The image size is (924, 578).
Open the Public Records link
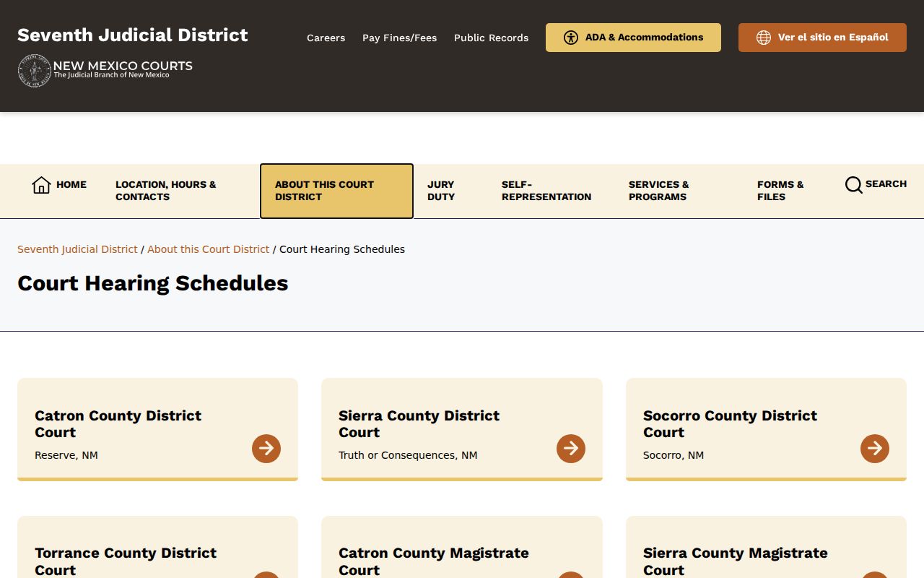click(492, 38)
